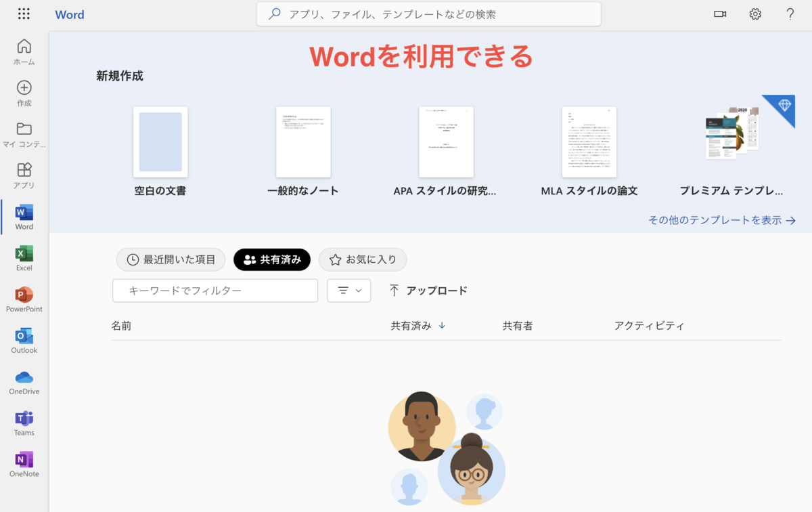
Task: Start a meeting via the camera icon
Action: tap(720, 14)
